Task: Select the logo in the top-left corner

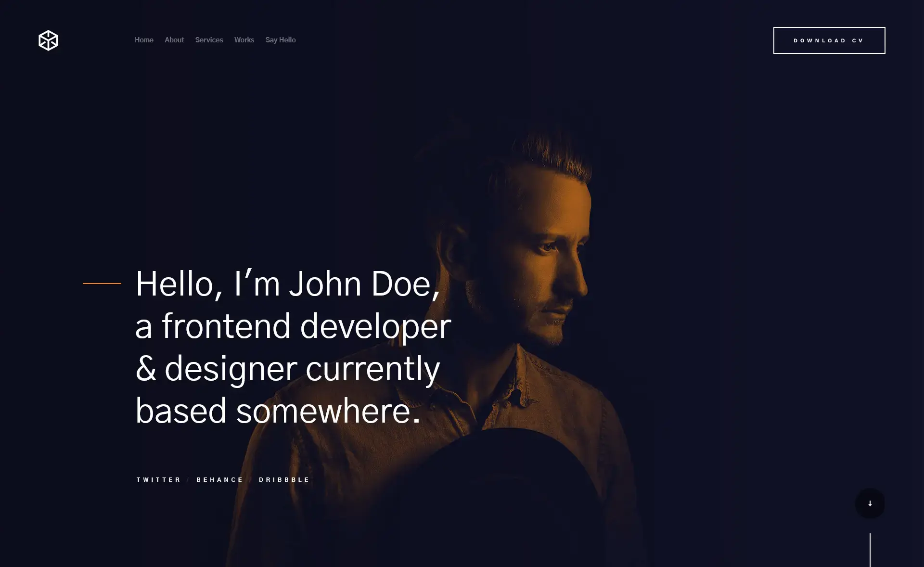Action: [x=48, y=40]
